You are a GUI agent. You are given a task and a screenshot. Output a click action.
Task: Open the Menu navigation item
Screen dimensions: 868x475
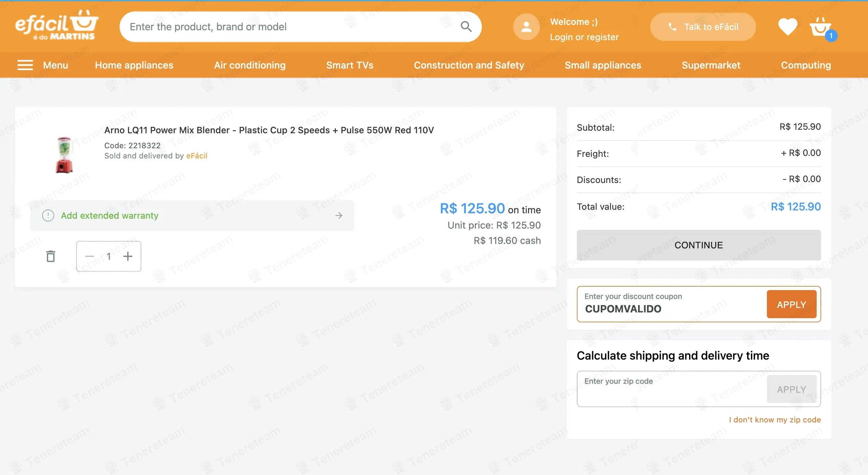55,65
